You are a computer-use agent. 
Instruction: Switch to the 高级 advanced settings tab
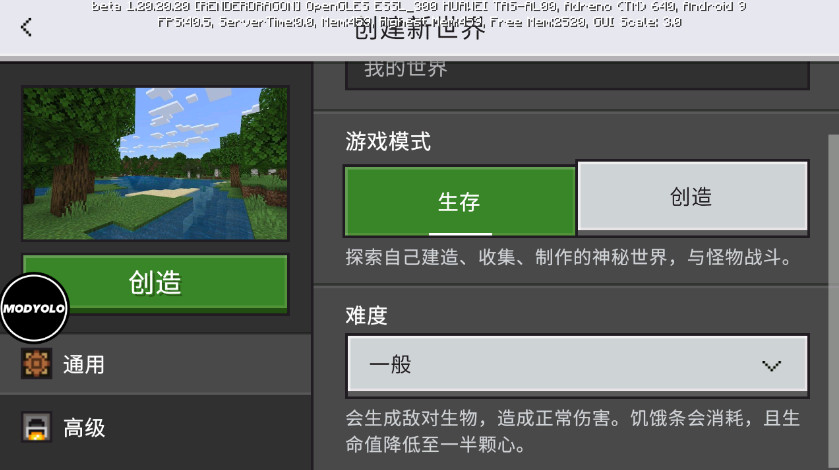(x=155, y=427)
